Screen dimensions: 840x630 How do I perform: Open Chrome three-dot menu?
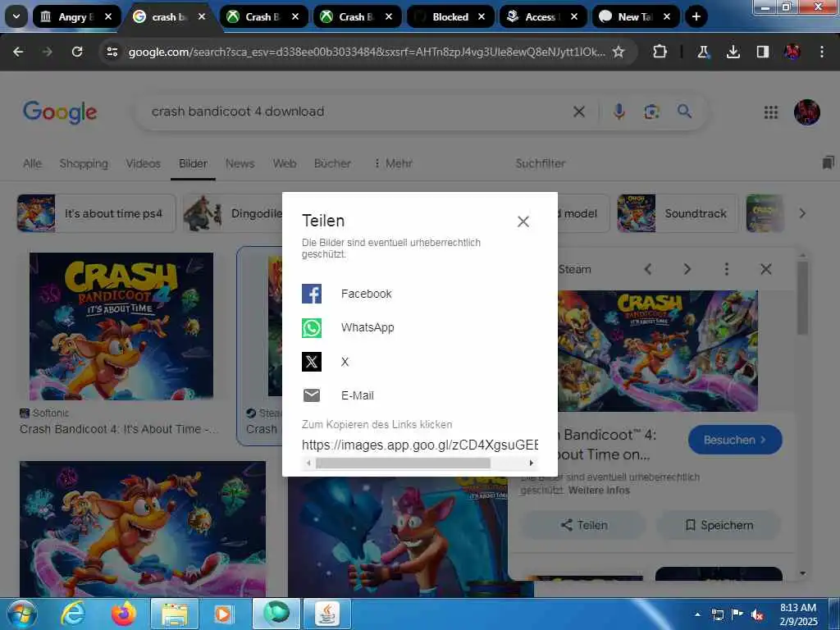coord(822,52)
